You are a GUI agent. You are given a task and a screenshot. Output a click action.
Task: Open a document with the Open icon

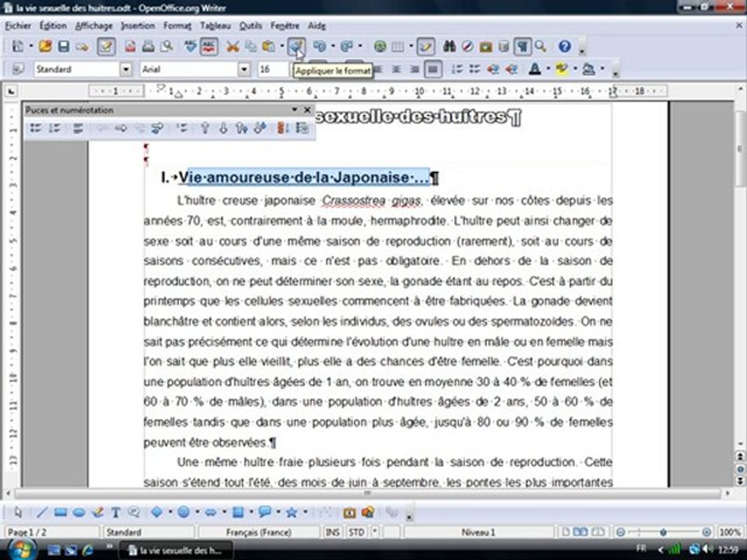[45, 46]
